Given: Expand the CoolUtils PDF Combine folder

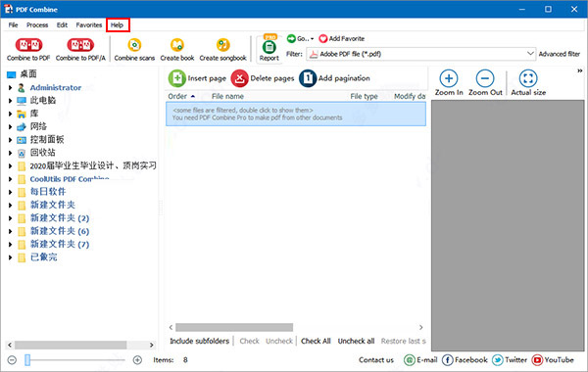Looking at the screenshot, I should [10, 179].
